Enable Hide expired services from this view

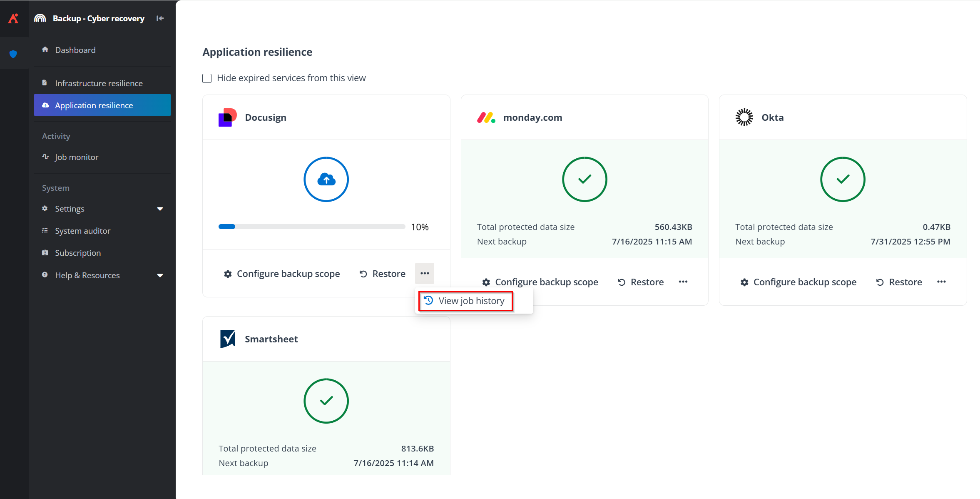coord(207,78)
